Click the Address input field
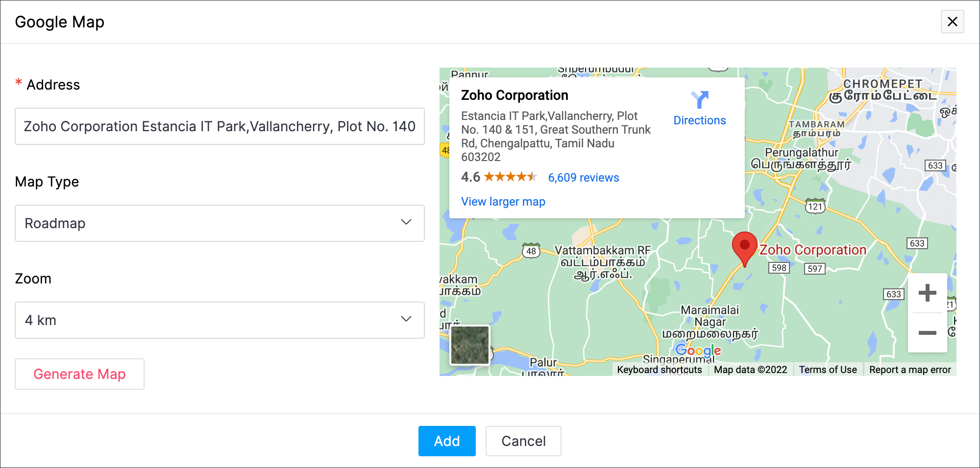The image size is (980, 468). click(x=220, y=126)
